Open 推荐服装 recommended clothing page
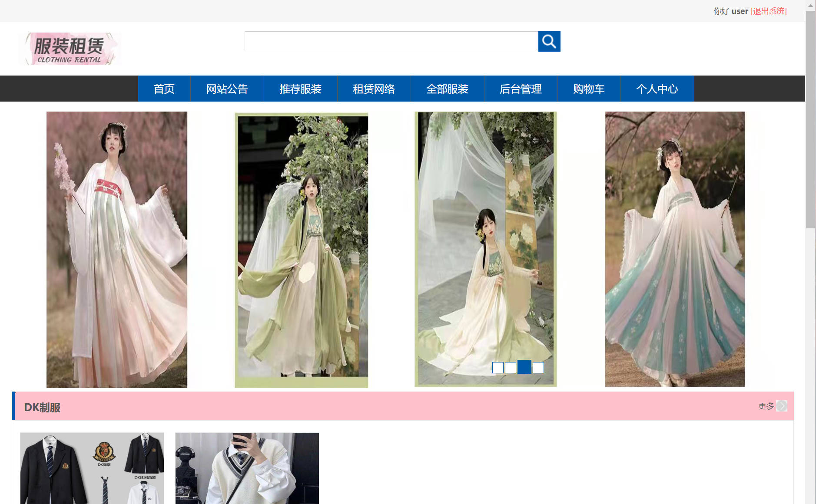This screenshot has width=816, height=504. point(300,89)
